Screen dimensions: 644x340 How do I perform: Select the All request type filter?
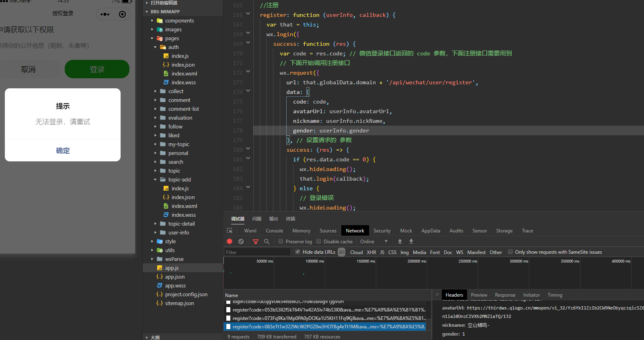[341, 252]
